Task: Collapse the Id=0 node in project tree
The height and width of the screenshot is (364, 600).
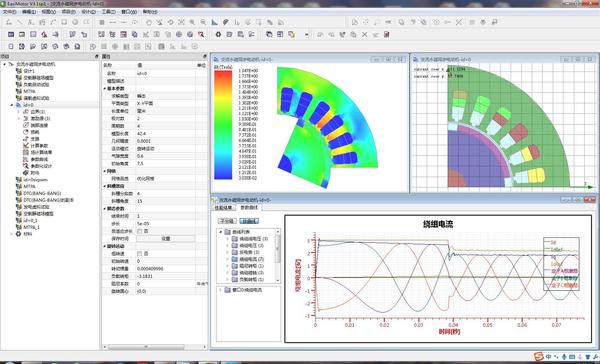Action: click(11, 105)
